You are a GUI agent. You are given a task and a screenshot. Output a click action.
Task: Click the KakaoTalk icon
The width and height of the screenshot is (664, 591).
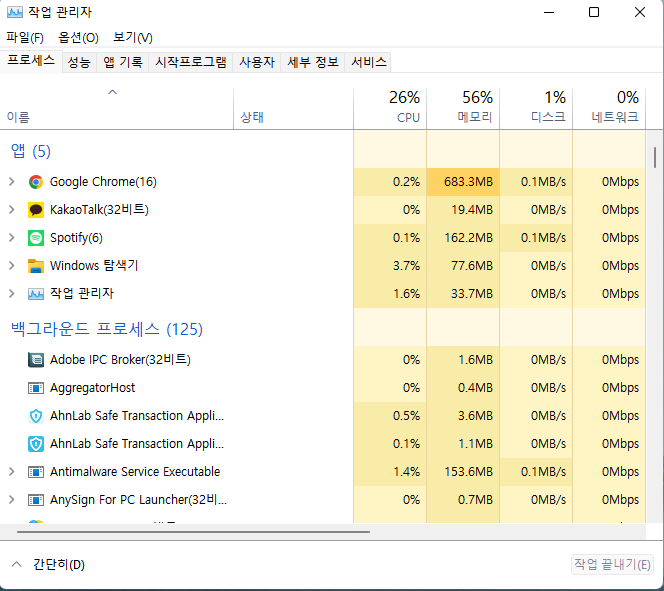pos(36,210)
